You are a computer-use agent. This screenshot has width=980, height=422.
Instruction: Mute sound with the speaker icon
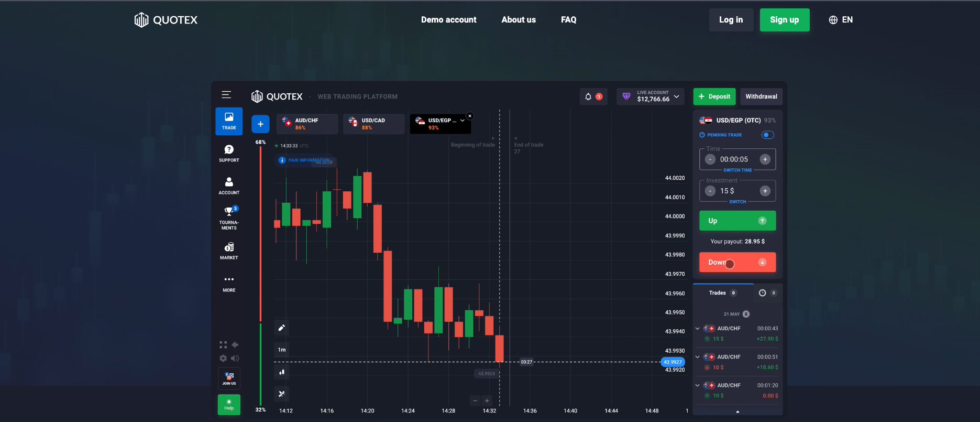point(235,358)
